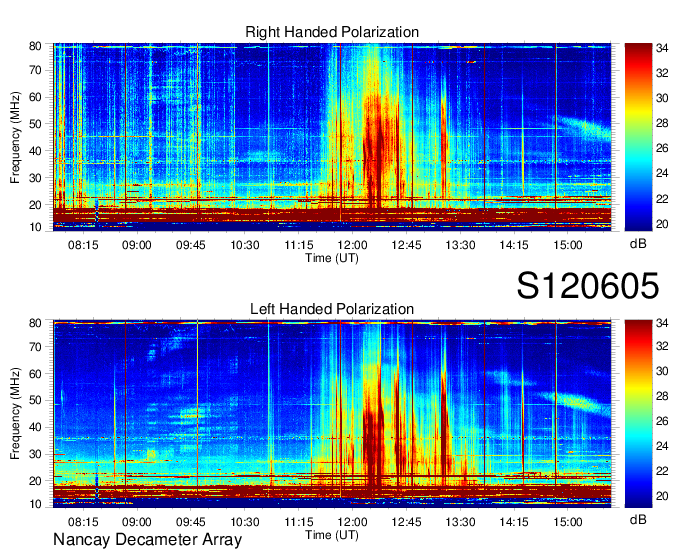Click the dB unit label of Left Handed colorbar
This screenshot has width=680, height=552.
[x=638, y=519]
